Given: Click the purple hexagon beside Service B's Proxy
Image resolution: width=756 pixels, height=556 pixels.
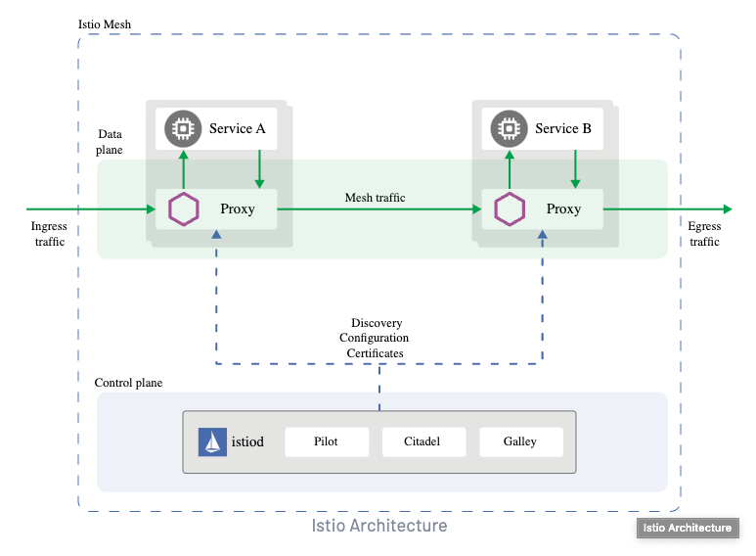Looking at the screenshot, I should click(510, 208).
